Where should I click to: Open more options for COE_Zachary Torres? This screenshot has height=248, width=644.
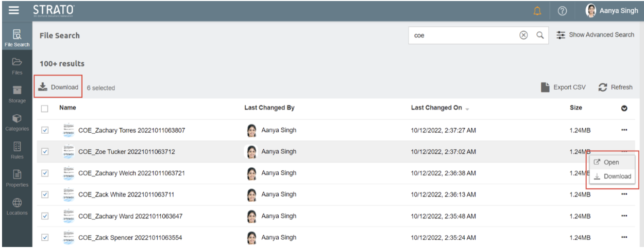(x=624, y=130)
